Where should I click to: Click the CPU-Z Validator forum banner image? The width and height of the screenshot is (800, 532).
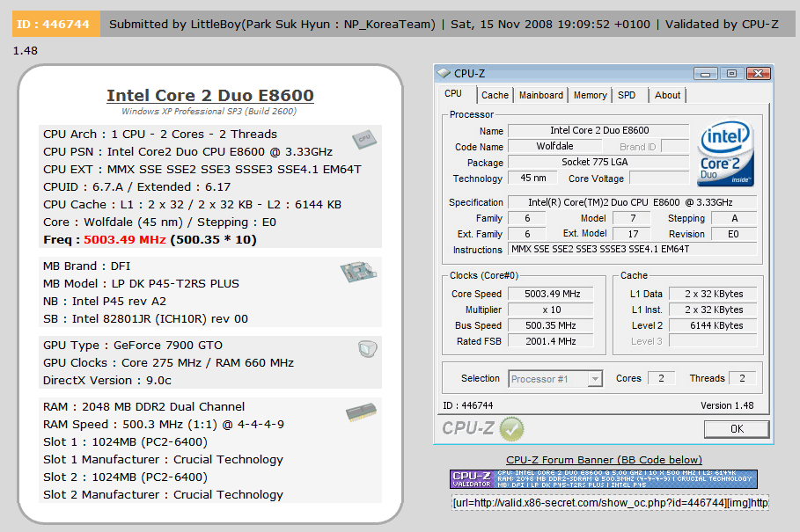[604, 479]
